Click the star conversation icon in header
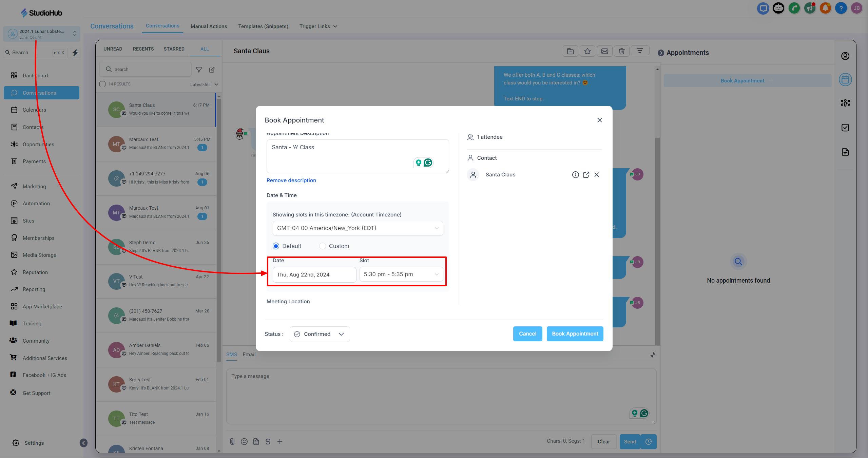The width and height of the screenshot is (868, 458). pyautogui.click(x=587, y=51)
